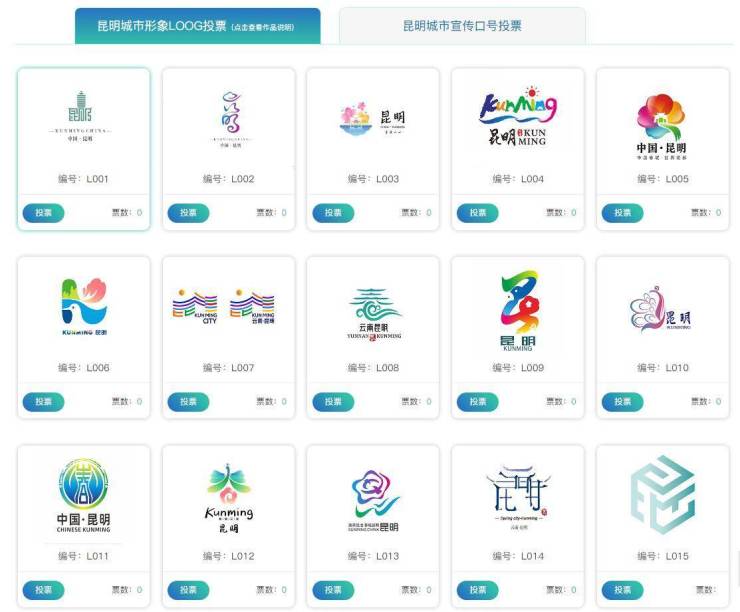The height and width of the screenshot is (612, 740).
Task: Select the L005 flower logo with 中国·昆明
Action: [662, 126]
